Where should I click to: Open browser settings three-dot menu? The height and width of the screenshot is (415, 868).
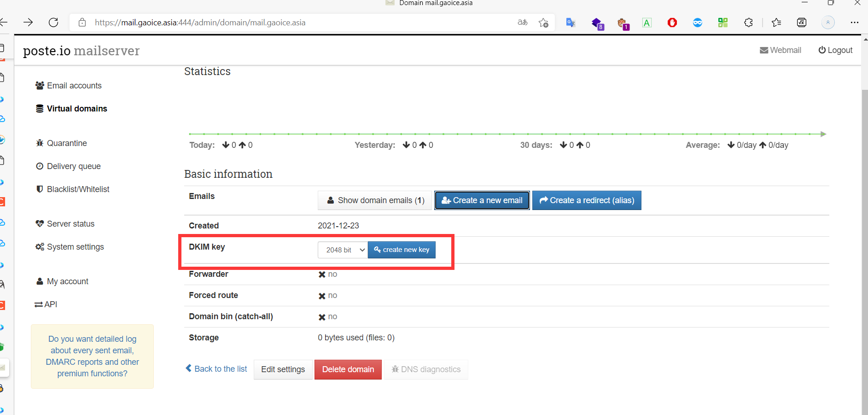(x=854, y=23)
